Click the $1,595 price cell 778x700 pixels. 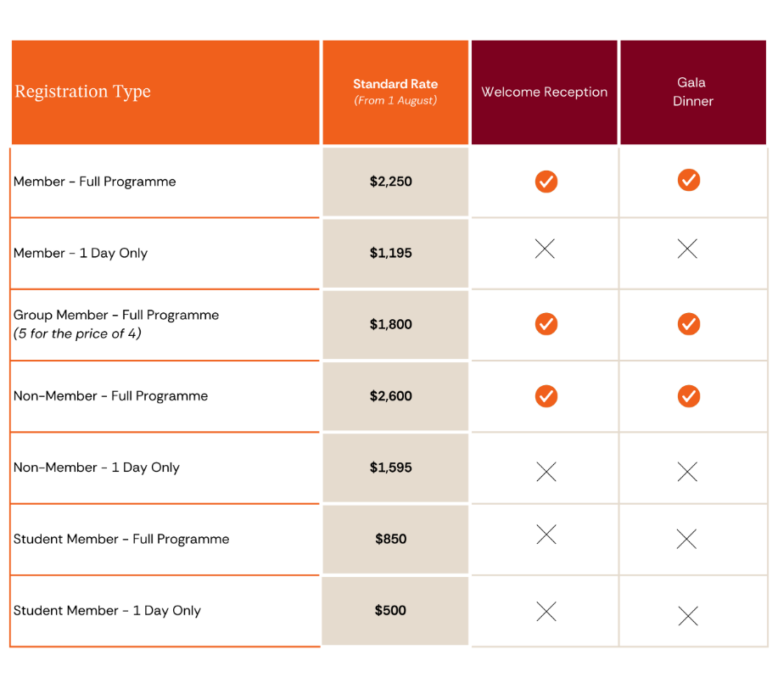coord(391,468)
